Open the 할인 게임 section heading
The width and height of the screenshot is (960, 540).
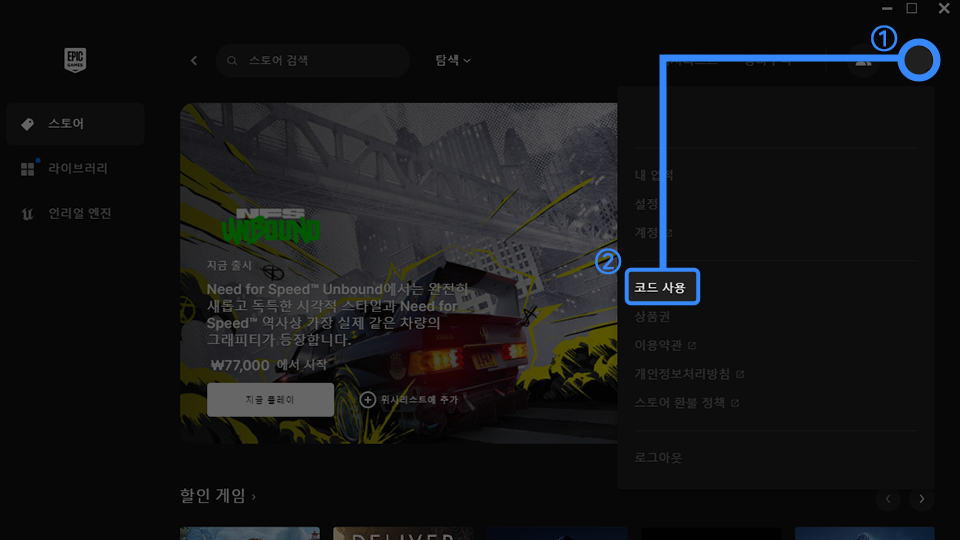217,495
